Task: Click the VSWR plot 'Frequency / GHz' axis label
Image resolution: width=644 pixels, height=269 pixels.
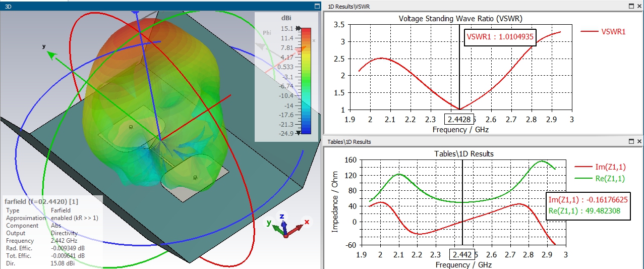Action: click(460, 129)
